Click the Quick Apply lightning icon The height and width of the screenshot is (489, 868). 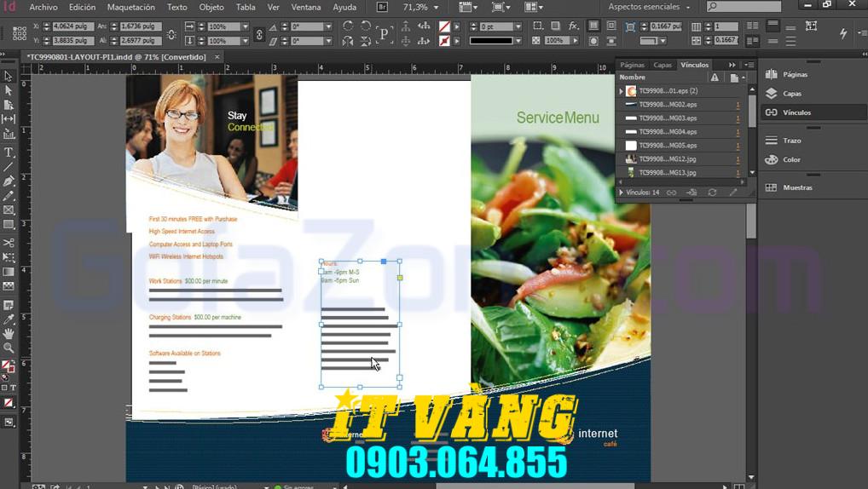coord(842,33)
